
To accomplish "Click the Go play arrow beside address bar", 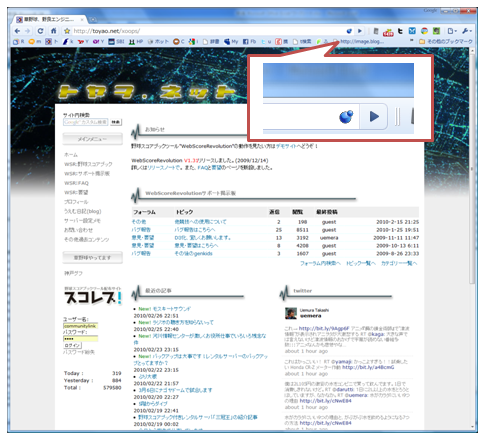I will pos(360,31).
